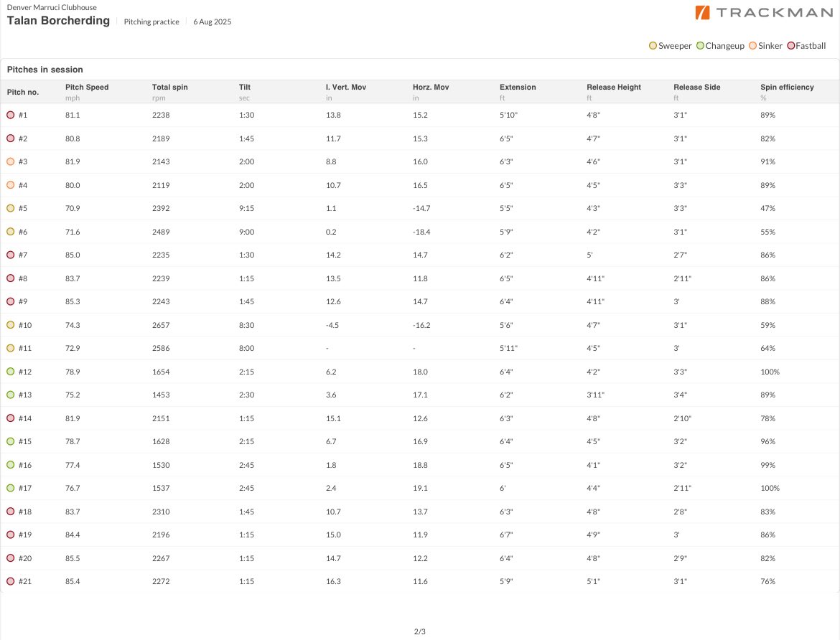This screenshot has height=640, width=840.
Task: Click total spin value 1453
Action: click(x=161, y=395)
